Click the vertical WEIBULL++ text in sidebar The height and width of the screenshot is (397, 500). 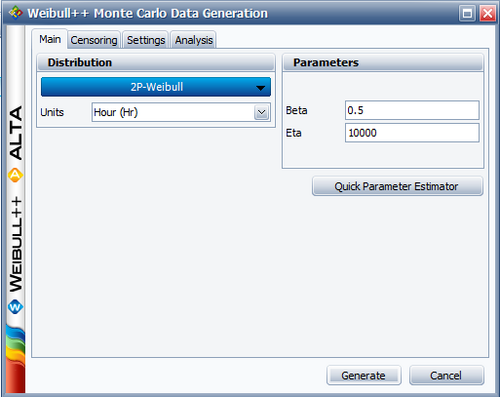point(16,245)
